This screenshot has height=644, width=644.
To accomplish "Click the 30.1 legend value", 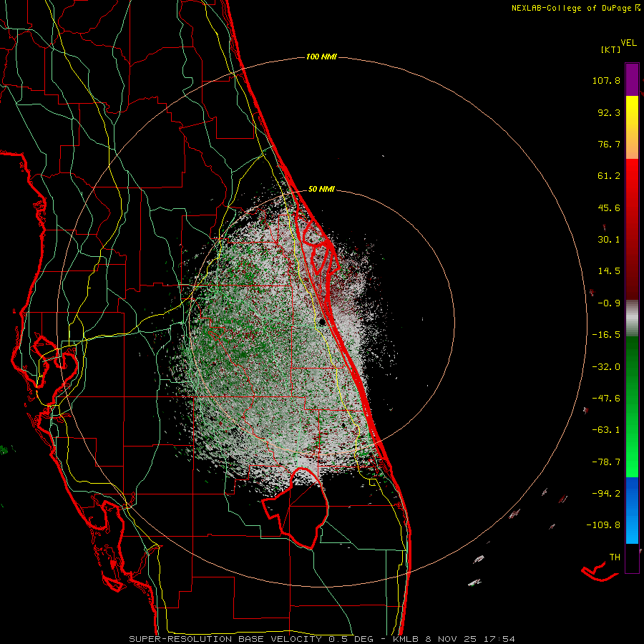I will coord(609,240).
